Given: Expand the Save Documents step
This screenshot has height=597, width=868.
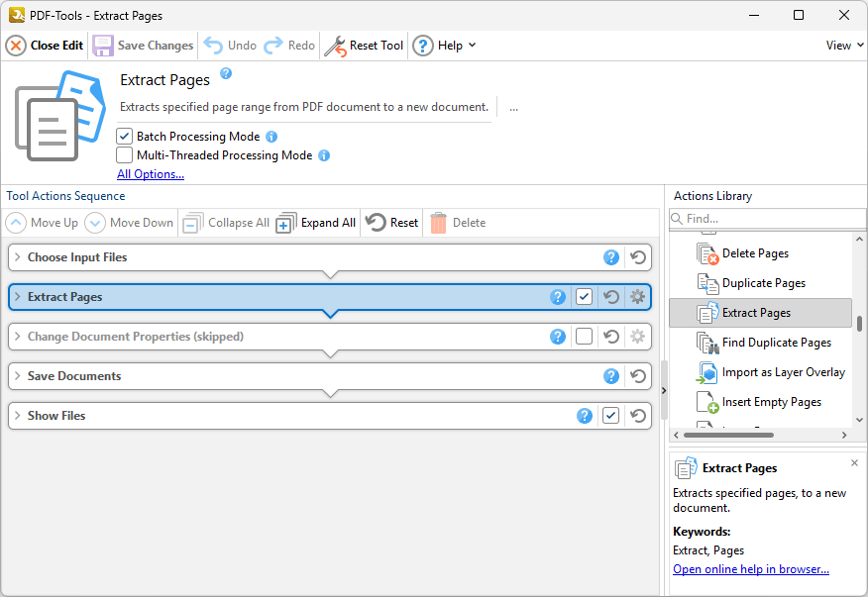Looking at the screenshot, I should 17,376.
